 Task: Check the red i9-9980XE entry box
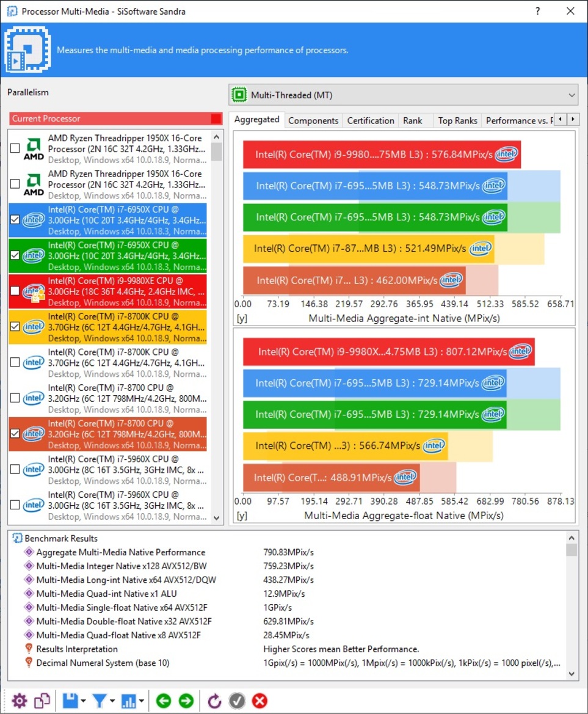click(15, 291)
